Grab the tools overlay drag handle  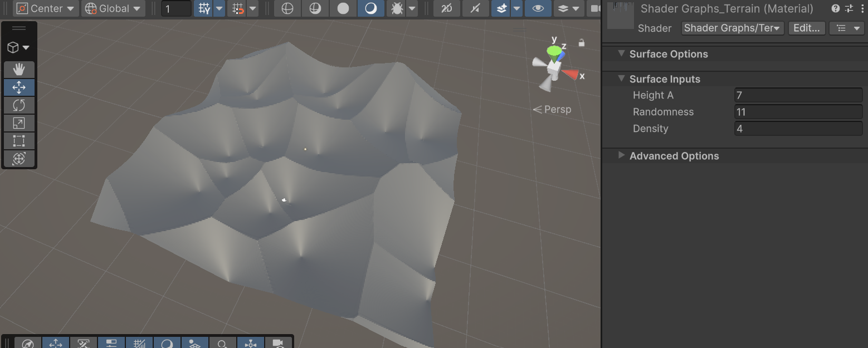19,28
